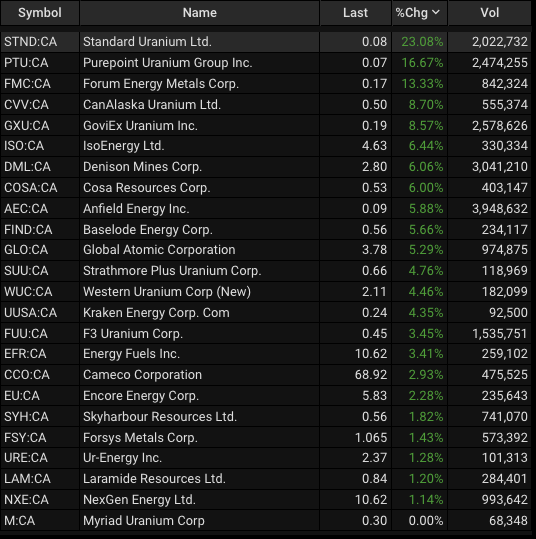This screenshot has height=539, width=536.
Task: Select the SUU:CA symbol
Action: coord(26,271)
